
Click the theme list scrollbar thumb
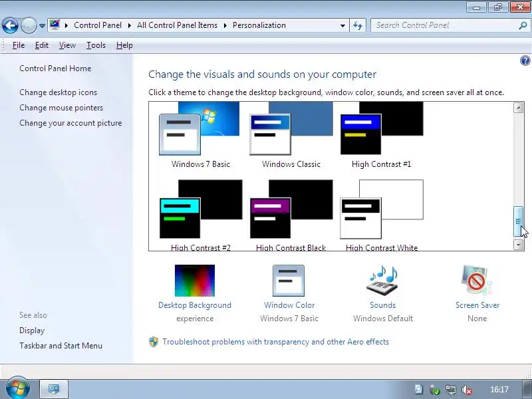point(518,221)
